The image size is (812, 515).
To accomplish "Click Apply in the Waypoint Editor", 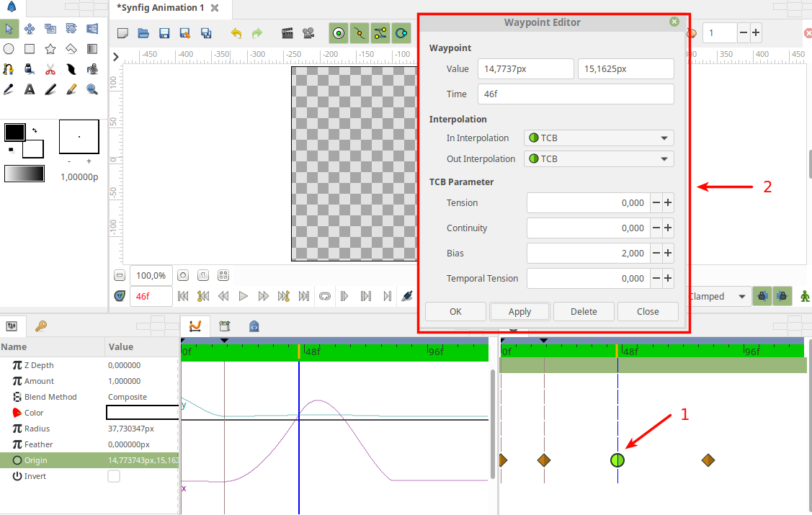I will [x=519, y=311].
